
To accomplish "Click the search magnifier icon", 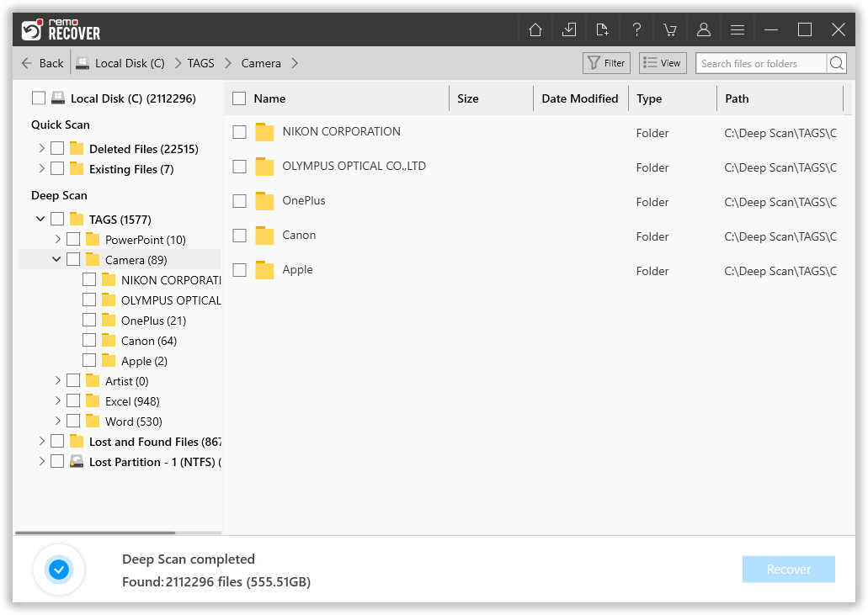I will 837,62.
